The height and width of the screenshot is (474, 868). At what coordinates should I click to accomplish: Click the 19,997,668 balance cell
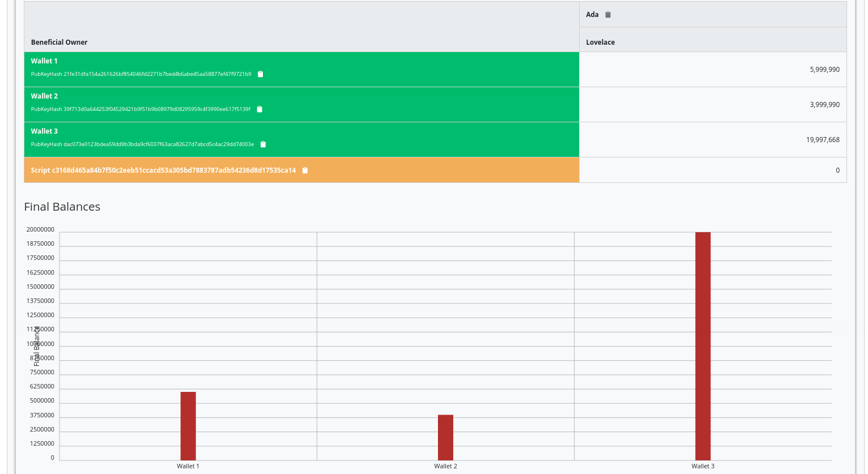click(x=823, y=140)
